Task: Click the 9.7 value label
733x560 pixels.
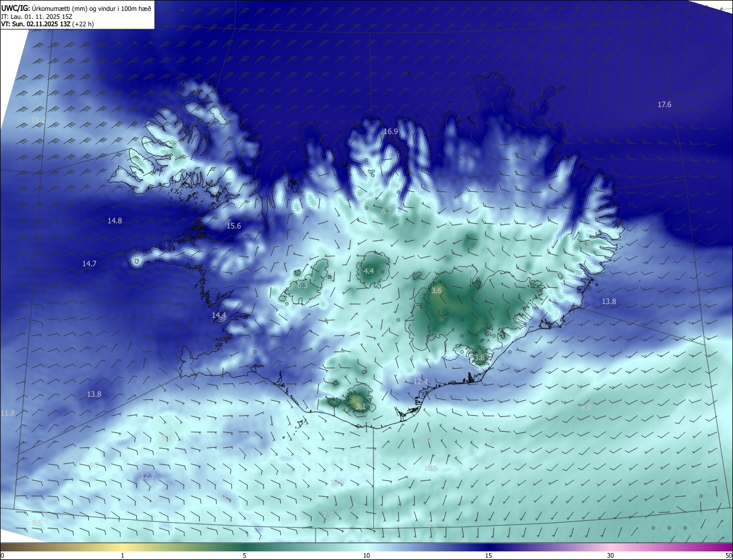Action: (94, 465)
